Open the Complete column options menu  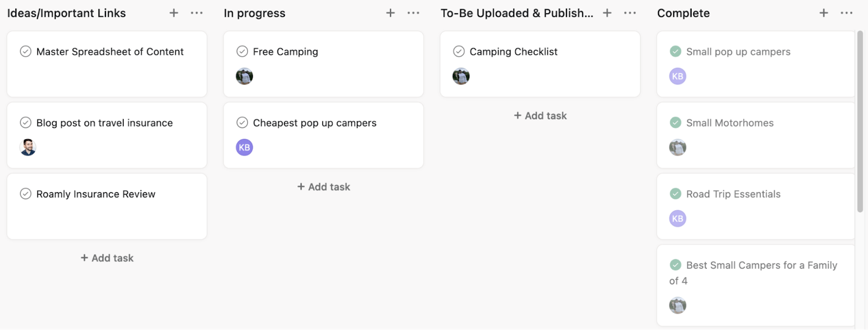(846, 12)
